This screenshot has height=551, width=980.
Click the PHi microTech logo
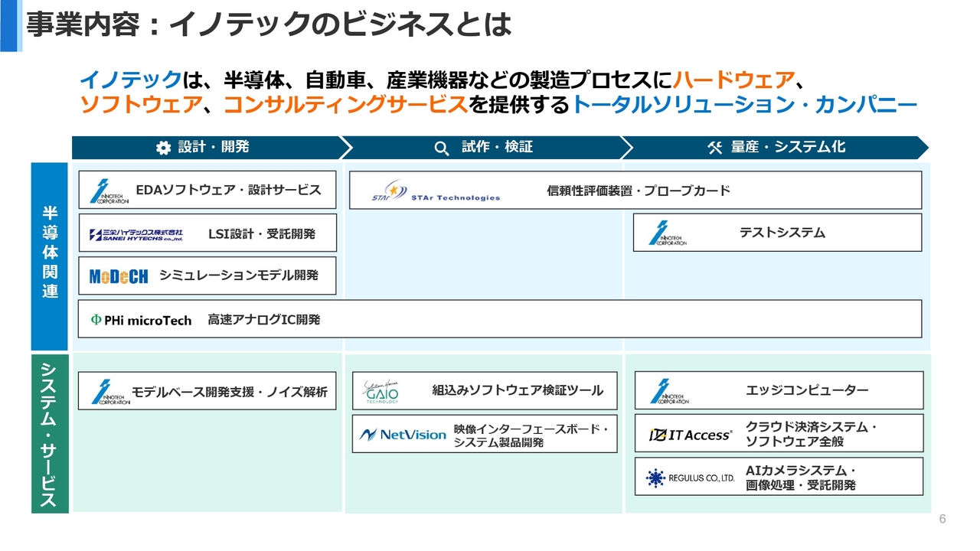pos(141,320)
